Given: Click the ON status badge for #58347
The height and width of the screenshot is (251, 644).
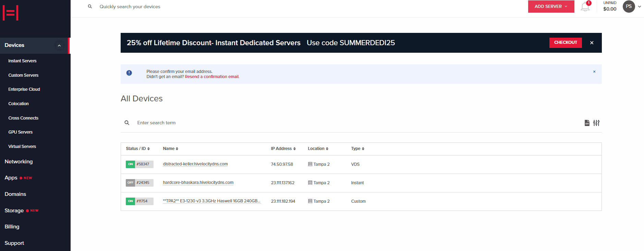Looking at the screenshot, I should [130, 164].
